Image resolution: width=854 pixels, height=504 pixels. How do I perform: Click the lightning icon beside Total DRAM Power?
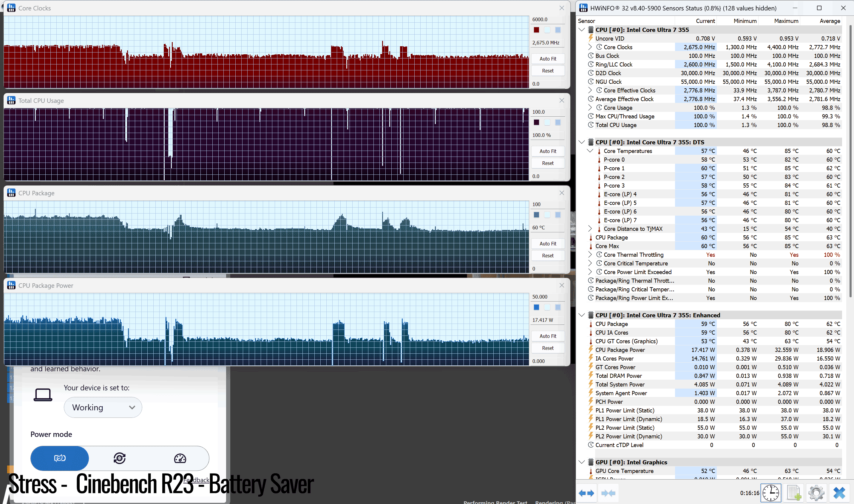coord(591,376)
